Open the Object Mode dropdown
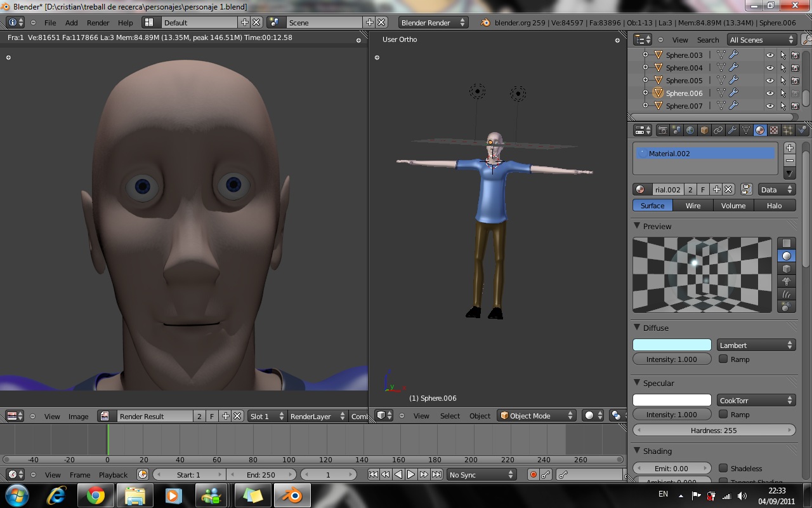812x508 pixels. click(x=536, y=415)
